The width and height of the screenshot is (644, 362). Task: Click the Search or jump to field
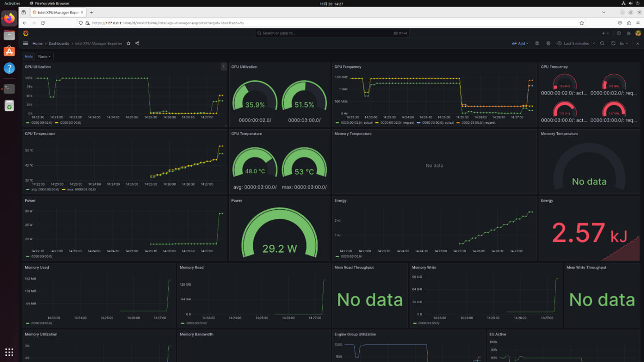[x=332, y=33]
